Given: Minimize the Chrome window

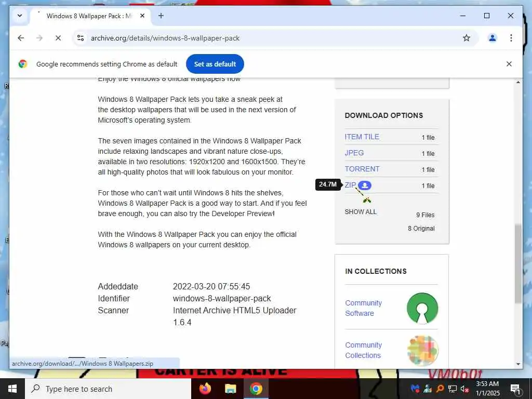Looking at the screenshot, I should pos(462,16).
